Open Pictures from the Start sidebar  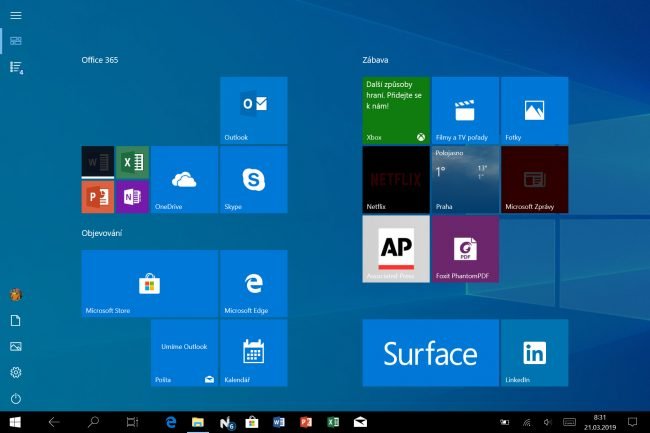click(x=16, y=346)
